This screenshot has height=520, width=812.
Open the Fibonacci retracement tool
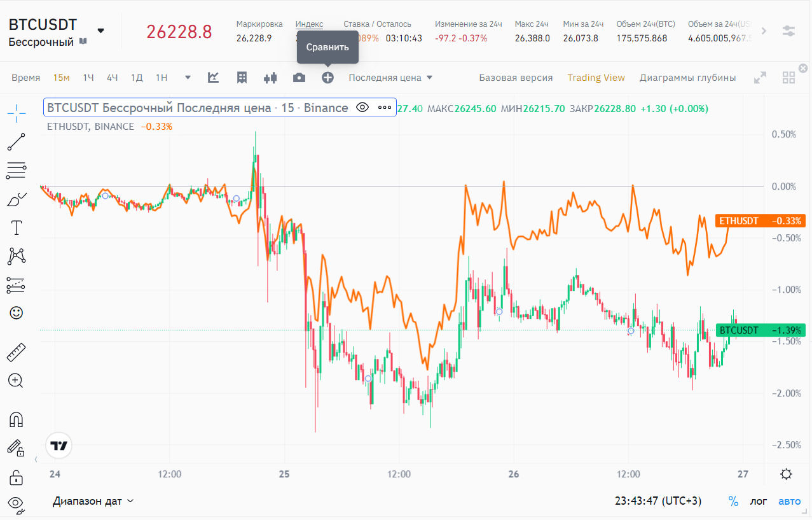pyautogui.click(x=17, y=170)
